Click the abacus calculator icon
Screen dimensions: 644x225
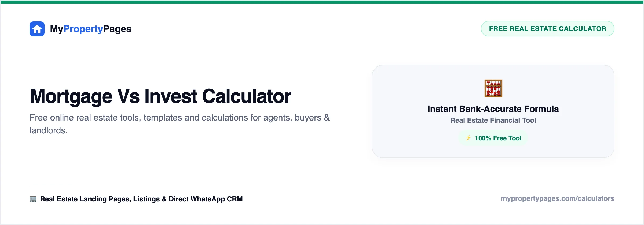493,88
